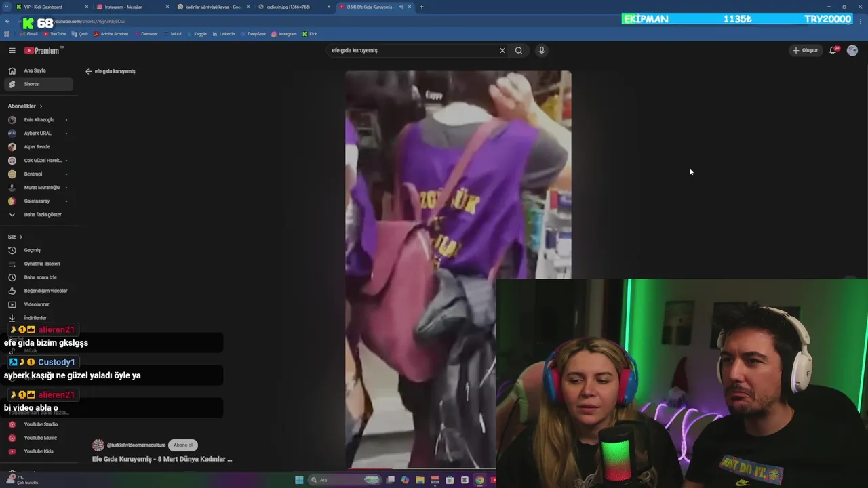Open File Explorer from taskbar
The height and width of the screenshot is (488, 868).
point(420,480)
